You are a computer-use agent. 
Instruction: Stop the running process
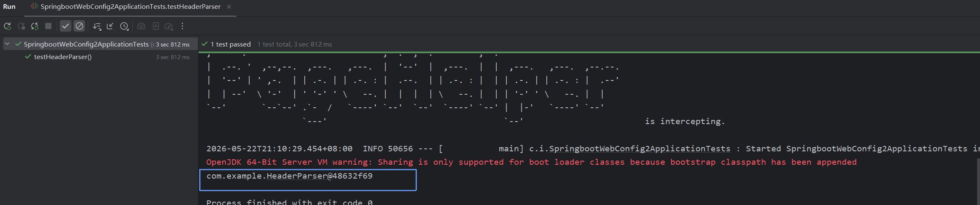[x=48, y=26]
